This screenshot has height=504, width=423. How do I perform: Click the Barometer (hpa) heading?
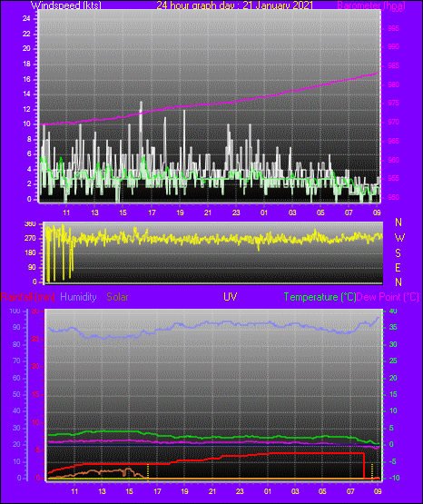tap(371, 5)
